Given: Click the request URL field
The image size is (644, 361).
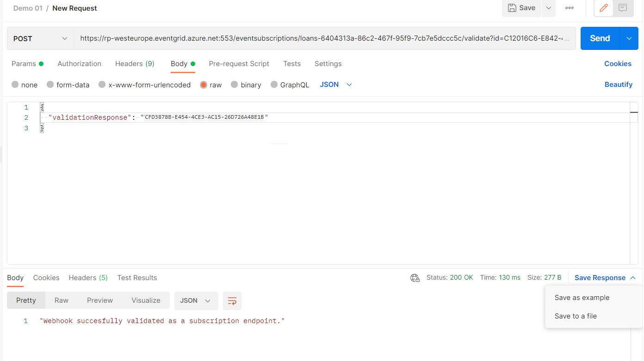Looking at the screenshot, I should pos(324,38).
